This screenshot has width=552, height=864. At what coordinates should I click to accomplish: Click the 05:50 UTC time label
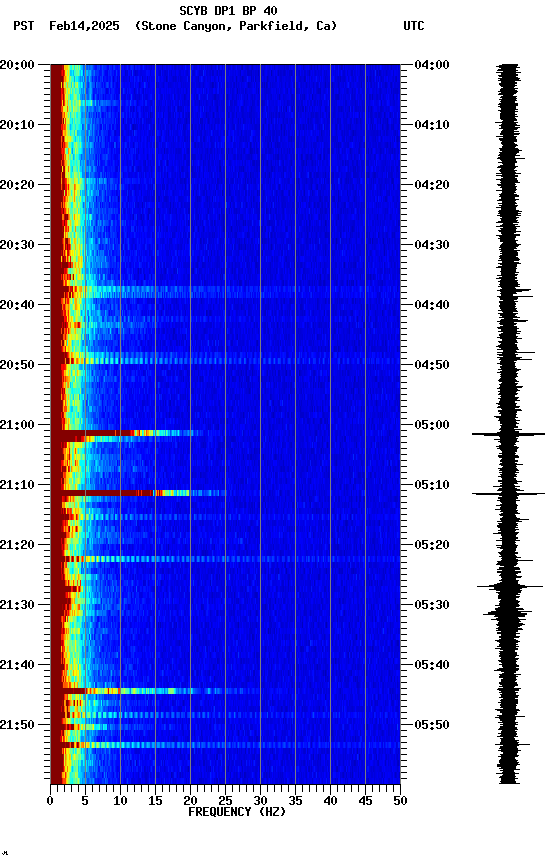[x=432, y=725]
